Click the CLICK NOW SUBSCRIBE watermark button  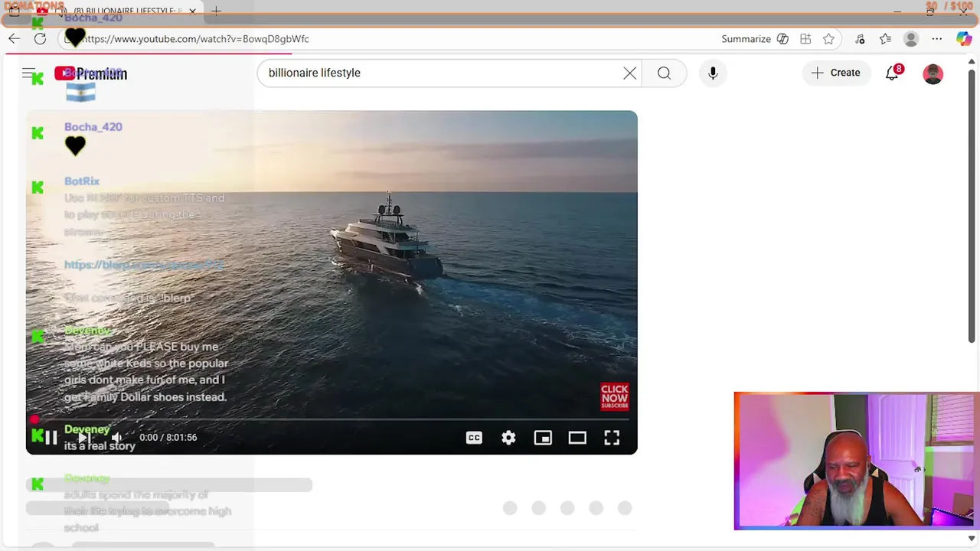point(615,396)
